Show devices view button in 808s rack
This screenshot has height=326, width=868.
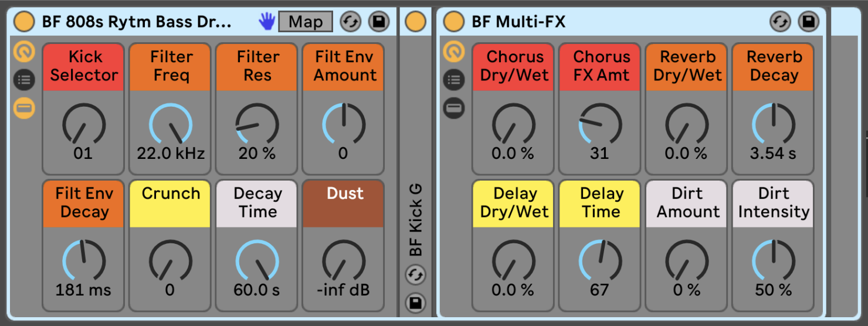[24, 108]
